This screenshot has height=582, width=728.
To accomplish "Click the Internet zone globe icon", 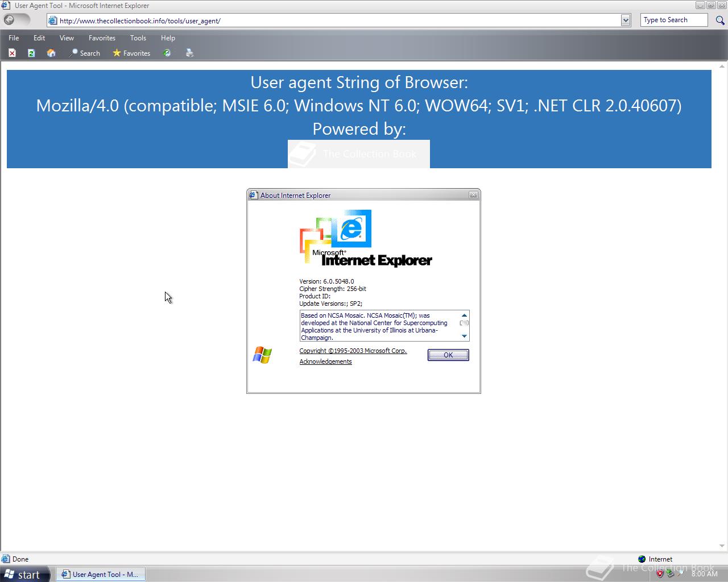I will [x=642, y=559].
